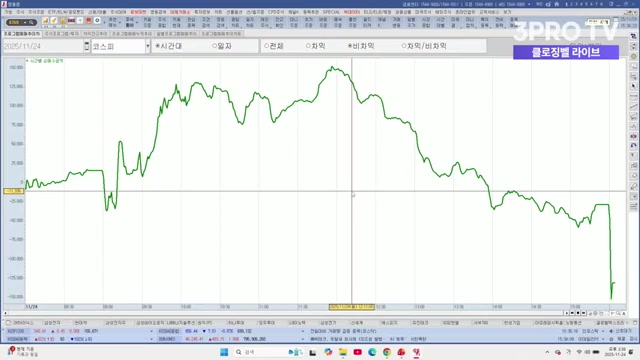Viewport: 640px width, 360px height.
Task: Click the red DNS-style toolbar icon
Action: [x=71, y=20]
